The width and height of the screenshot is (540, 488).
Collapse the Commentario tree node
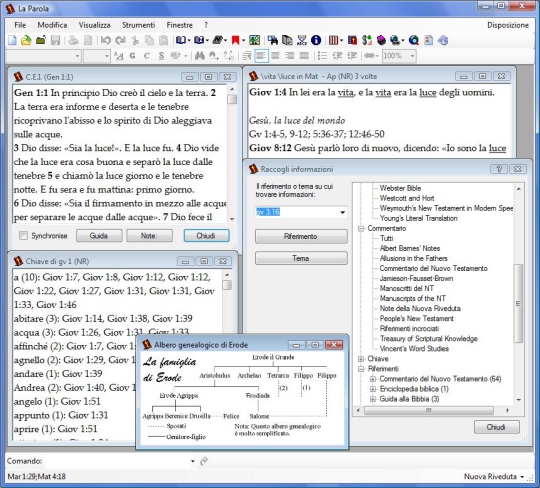[361, 228]
